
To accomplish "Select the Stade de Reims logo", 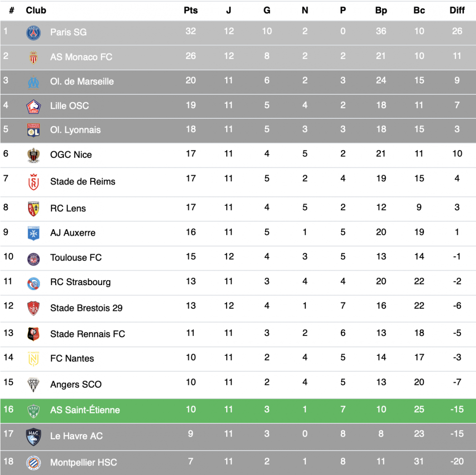I will pyautogui.click(x=34, y=182).
